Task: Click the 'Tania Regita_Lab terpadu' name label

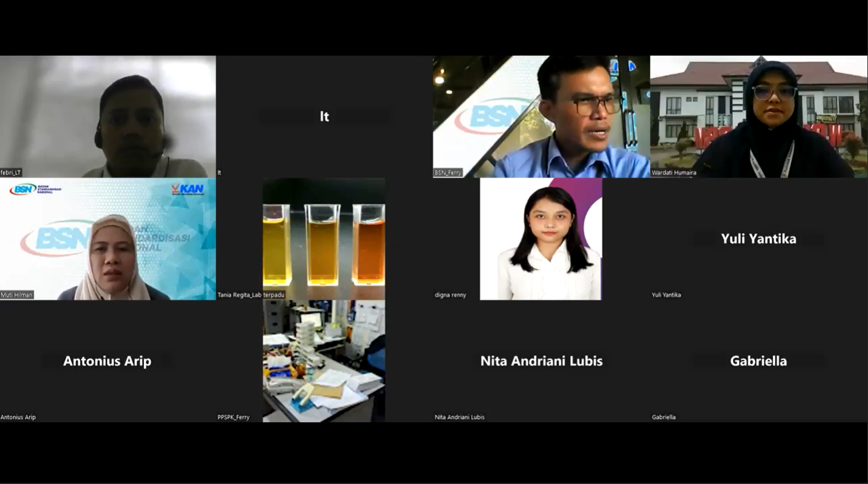Action: tap(251, 295)
